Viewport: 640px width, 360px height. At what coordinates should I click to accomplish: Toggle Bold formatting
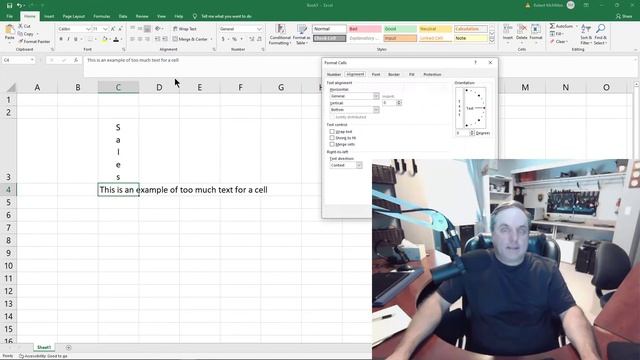click(61, 39)
